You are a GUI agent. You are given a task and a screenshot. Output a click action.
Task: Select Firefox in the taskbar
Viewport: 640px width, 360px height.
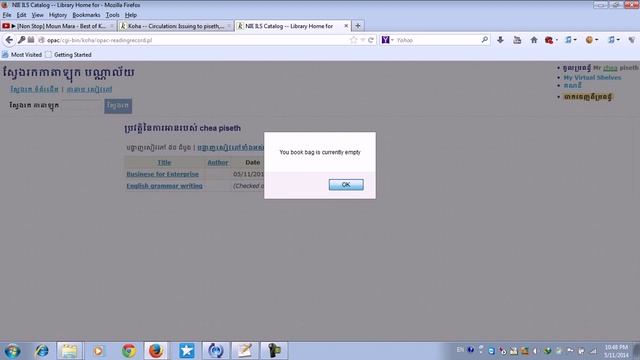pos(156,351)
